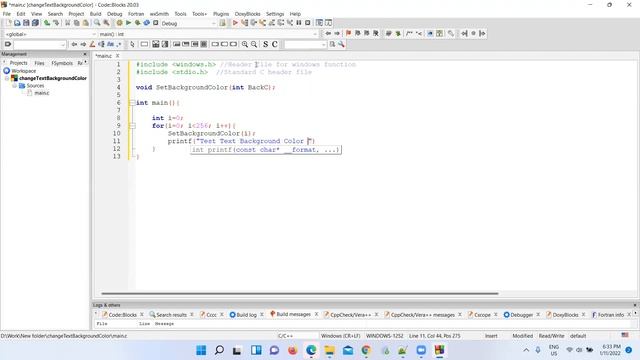Select the CppCheck/Vera++ messages tab
The width and height of the screenshot is (640, 360).
pyautogui.click(x=419, y=315)
